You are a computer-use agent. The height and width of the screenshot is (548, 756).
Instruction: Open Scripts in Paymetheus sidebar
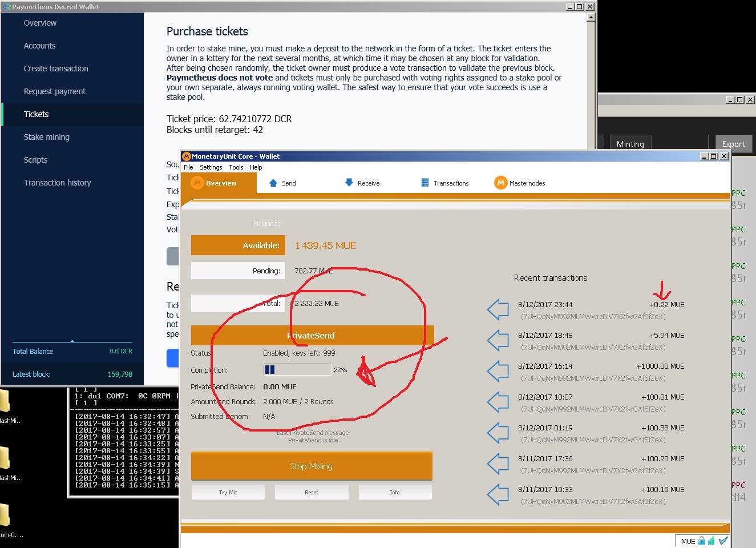pyautogui.click(x=35, y=160)
